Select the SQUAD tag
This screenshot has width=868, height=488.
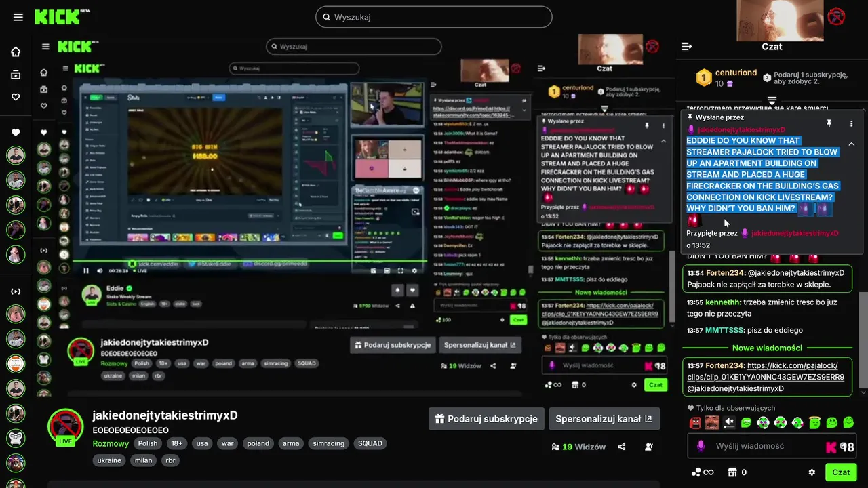370,443
